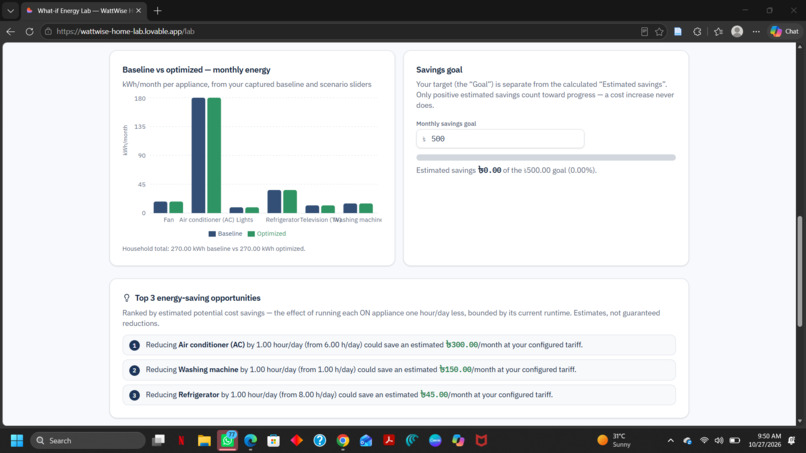Open the Windows Start menu
This screenshot has height=453, width=806.
(16, 441)
